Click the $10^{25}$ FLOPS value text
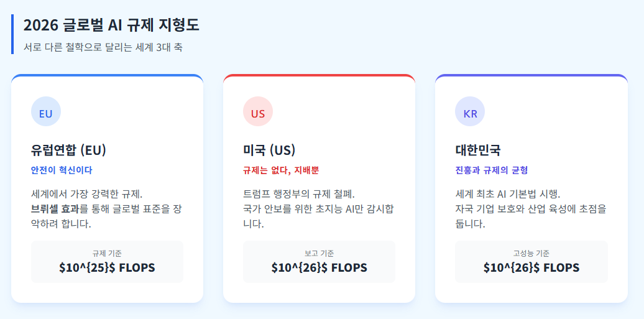The width and height of the screenshot is (644, 319). [107, 267]
